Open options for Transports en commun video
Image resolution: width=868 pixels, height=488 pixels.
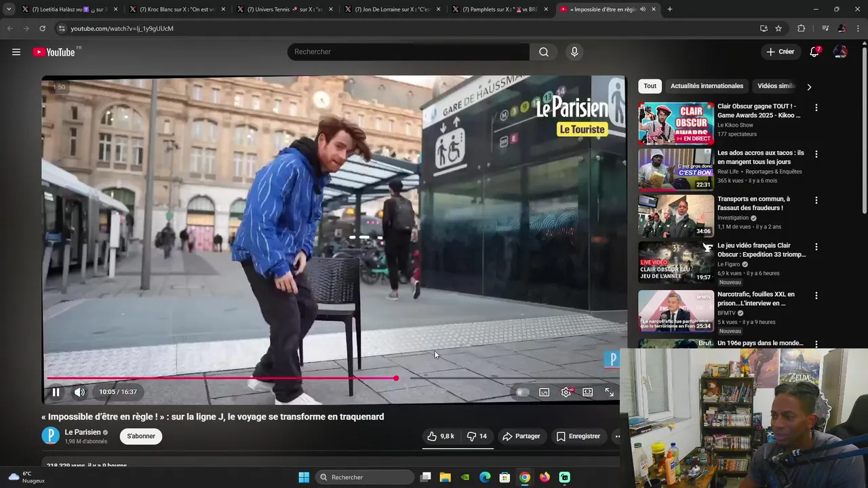pos(816,201)
